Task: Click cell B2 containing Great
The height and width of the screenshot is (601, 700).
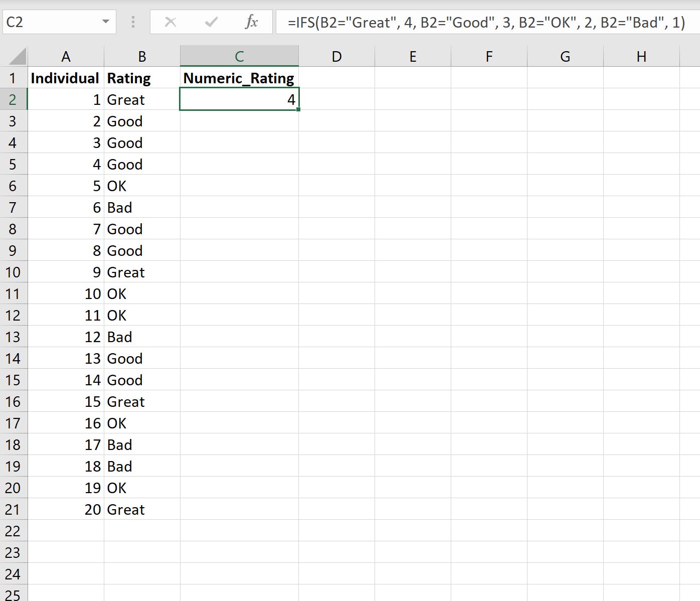Action: 142,100
